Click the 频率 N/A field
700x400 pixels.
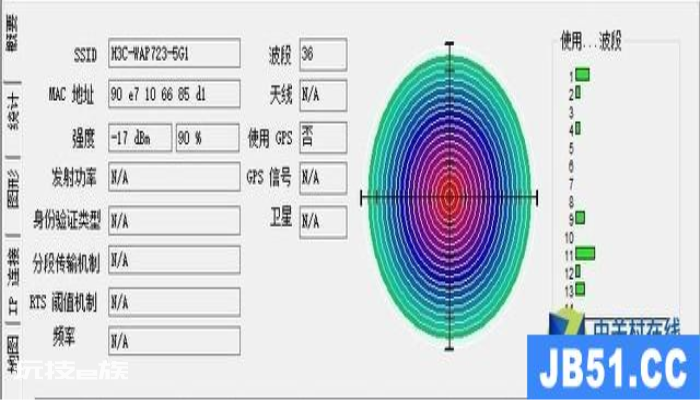pos(174,341)
